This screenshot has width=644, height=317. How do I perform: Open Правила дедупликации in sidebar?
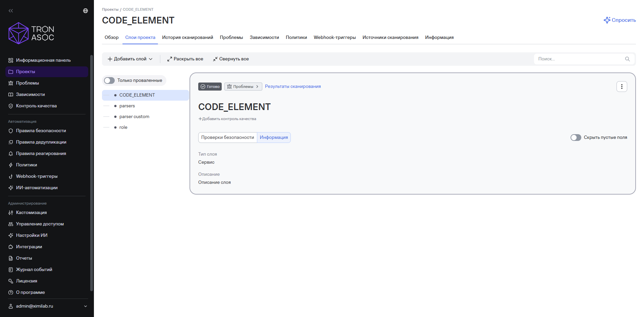point(47,142)
